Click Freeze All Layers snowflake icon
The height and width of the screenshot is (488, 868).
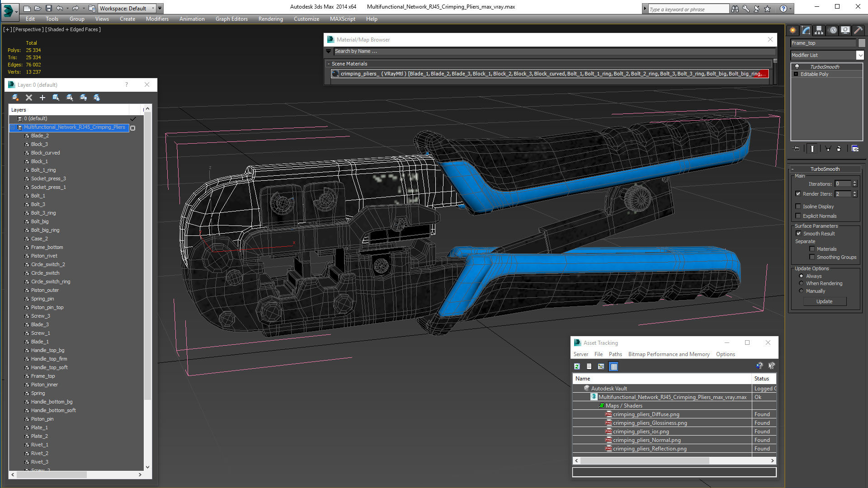[x=97, y=98]
